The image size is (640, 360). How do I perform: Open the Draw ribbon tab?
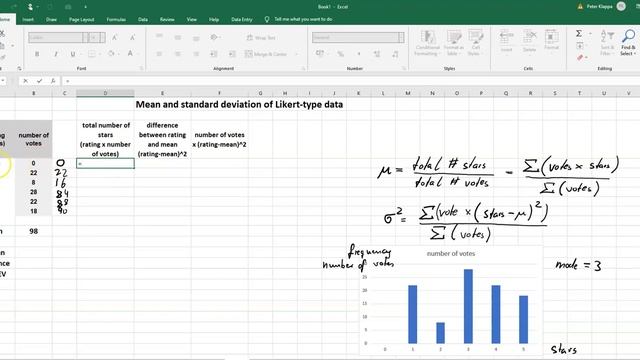[51, 19]
